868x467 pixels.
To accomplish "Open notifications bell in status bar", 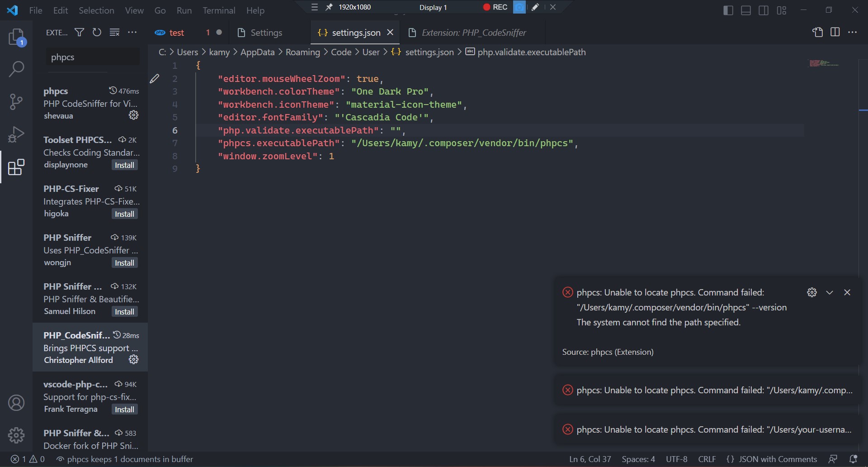I will pyautogui.click(x=853, y=459).
